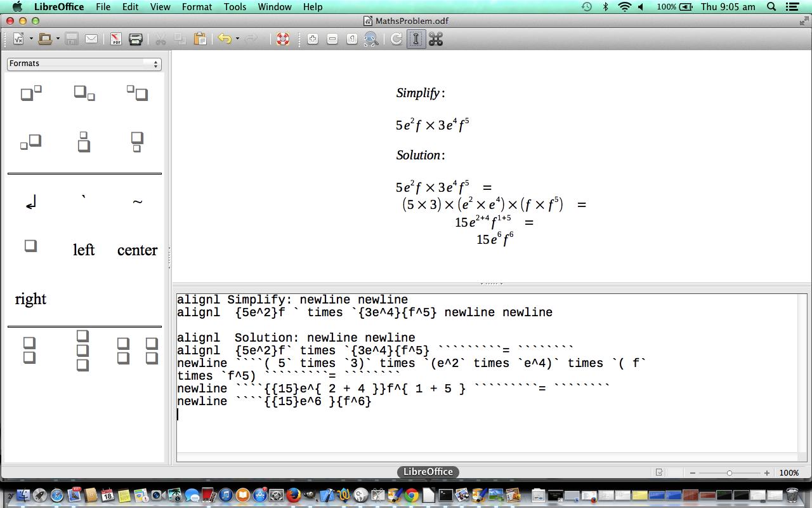
Task: Click the Copy icon in toolbar
Action: pyautogui.click(x=180, y=39)
